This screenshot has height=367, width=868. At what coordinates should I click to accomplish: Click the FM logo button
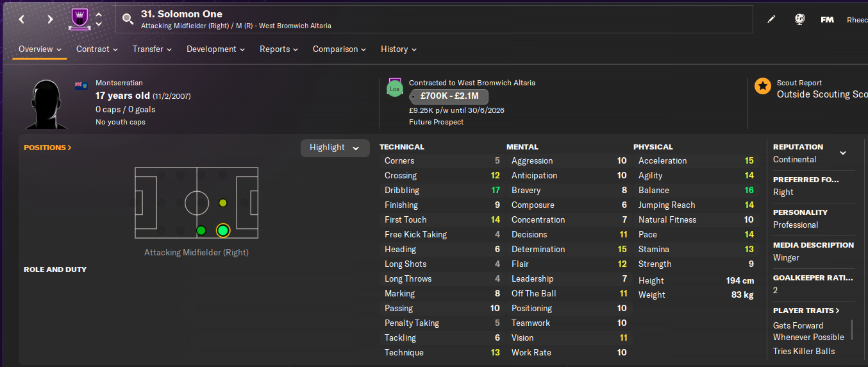827,20
